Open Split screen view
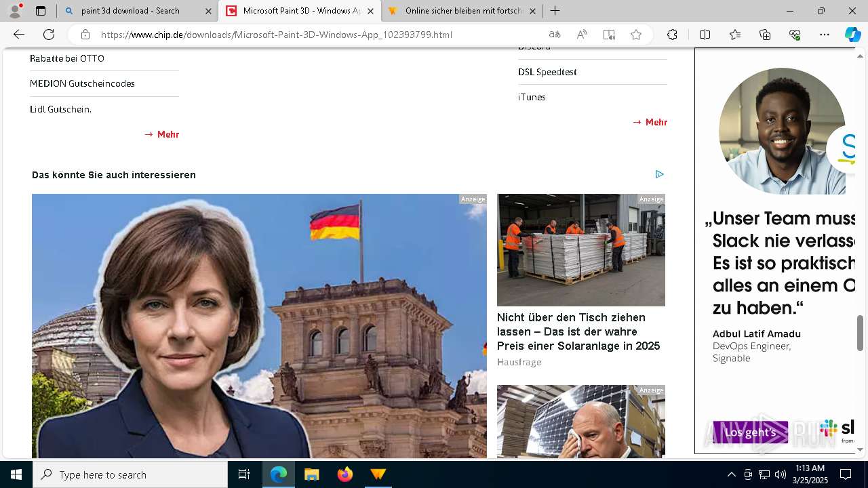 click(705, 35)
